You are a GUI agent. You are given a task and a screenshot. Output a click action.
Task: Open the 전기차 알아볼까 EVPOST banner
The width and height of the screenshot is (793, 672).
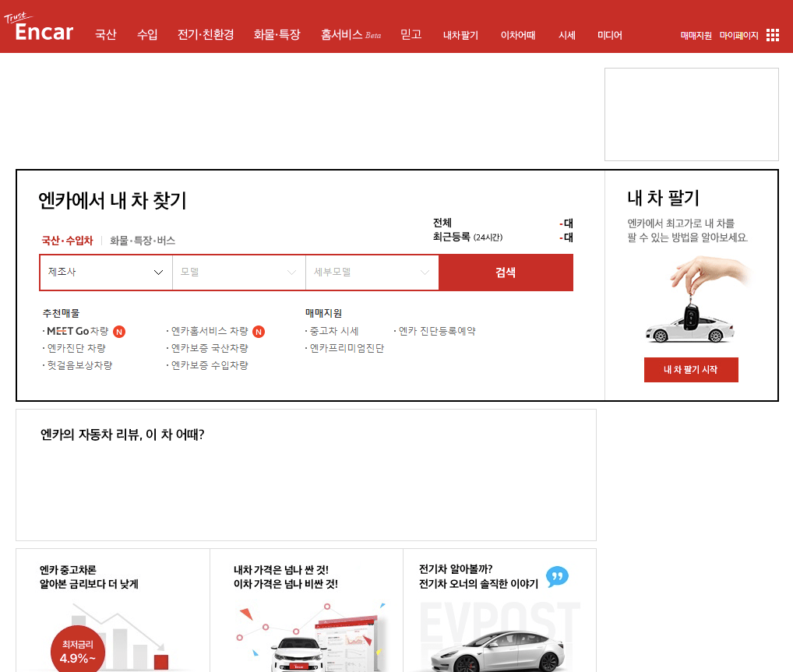(499, 610)
